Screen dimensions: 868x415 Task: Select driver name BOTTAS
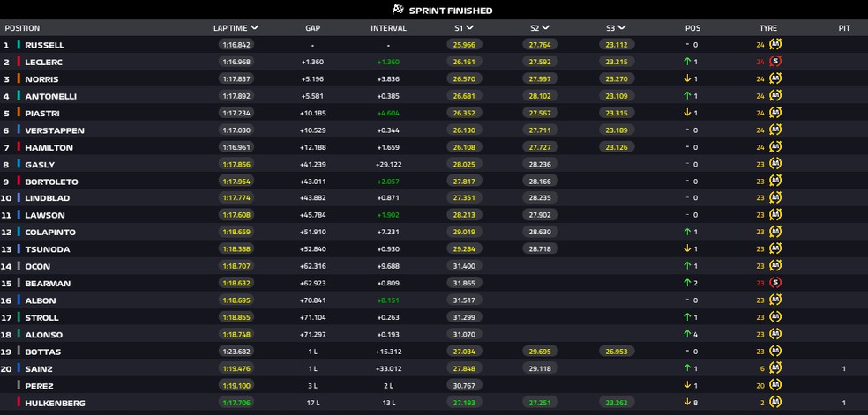pyautogui.click(x=42, y=352)
